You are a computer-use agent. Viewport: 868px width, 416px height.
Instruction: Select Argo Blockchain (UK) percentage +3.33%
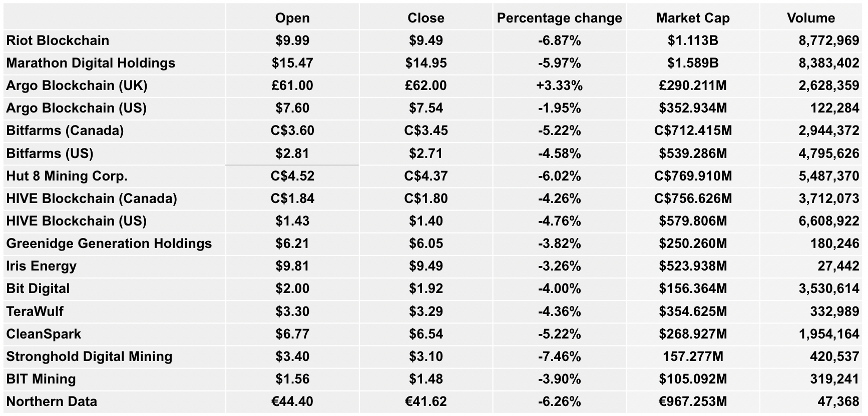[559, 85]
